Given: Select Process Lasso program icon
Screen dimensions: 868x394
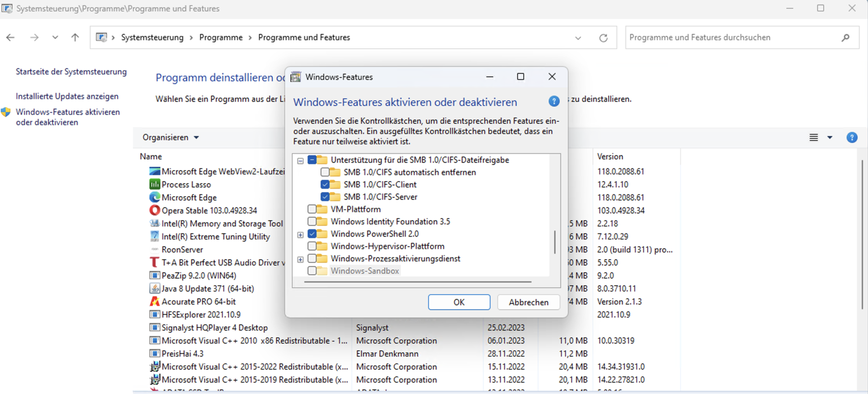Looking at the screenshot, I should coord(155,185).
